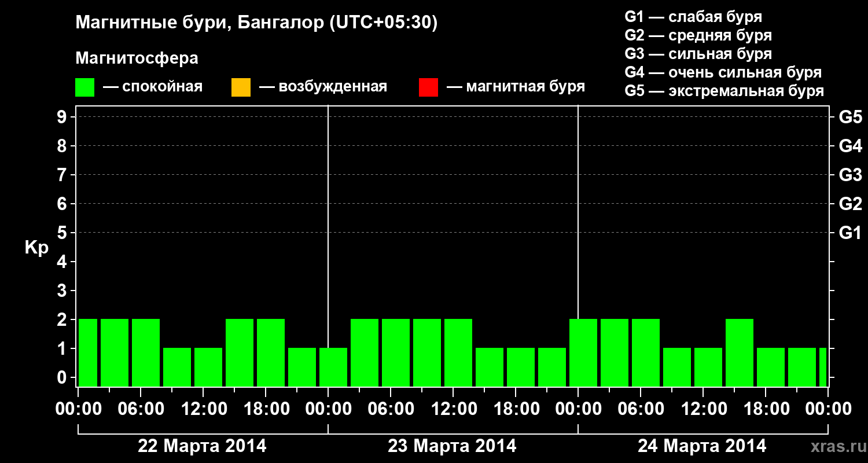Image resolution: width=868 pixels, height=463 pixels.
Task: Click '12:00' time label under 24 Марта
Action: [x=703, y=409]
